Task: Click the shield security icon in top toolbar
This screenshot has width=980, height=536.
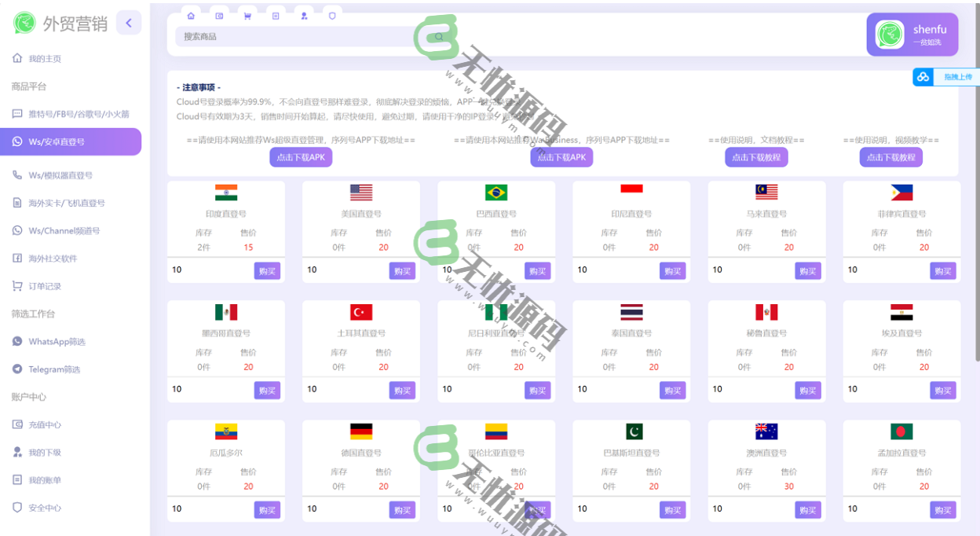Action: [x=332, y=16]
